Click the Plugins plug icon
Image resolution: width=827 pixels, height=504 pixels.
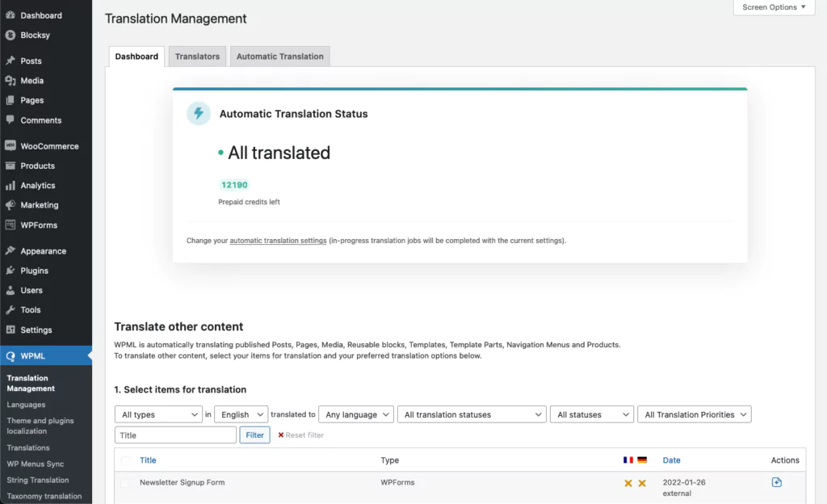(10, 271)
